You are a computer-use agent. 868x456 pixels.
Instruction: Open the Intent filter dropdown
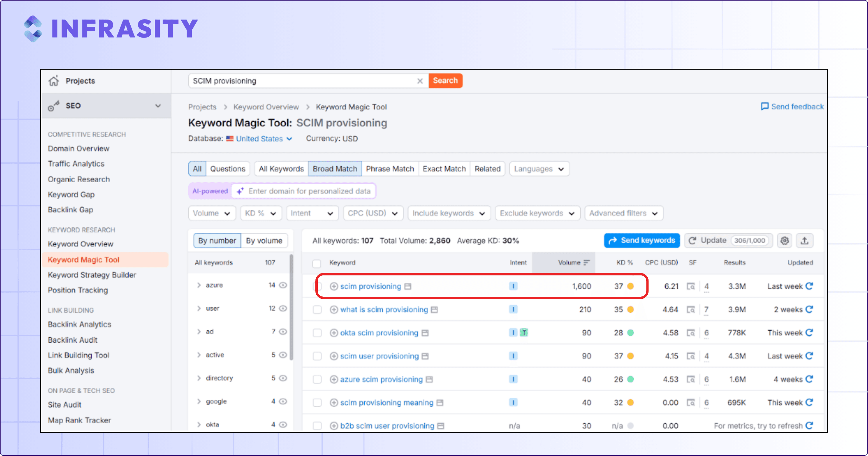pyautogui.click(x=312, y=213)
